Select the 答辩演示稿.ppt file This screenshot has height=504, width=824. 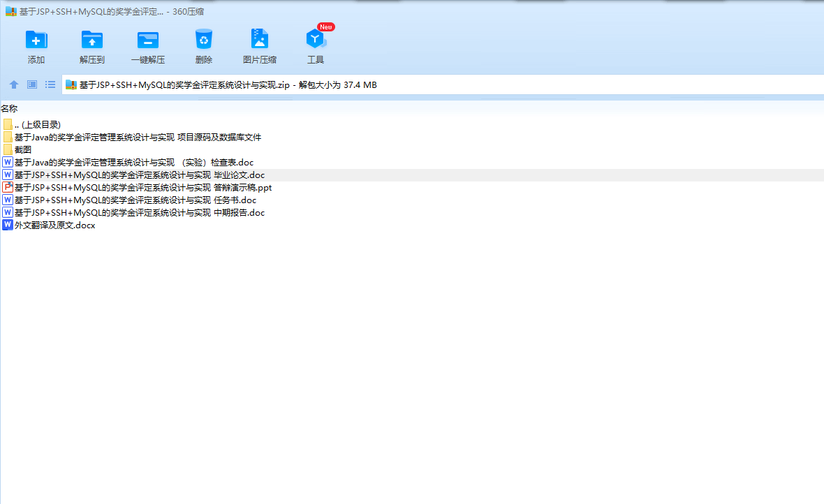(x=143, y=188)
